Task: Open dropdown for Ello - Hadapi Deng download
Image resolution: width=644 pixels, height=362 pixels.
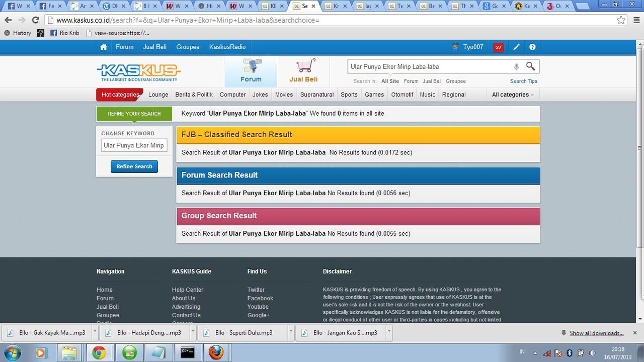Action: point(192,332)
